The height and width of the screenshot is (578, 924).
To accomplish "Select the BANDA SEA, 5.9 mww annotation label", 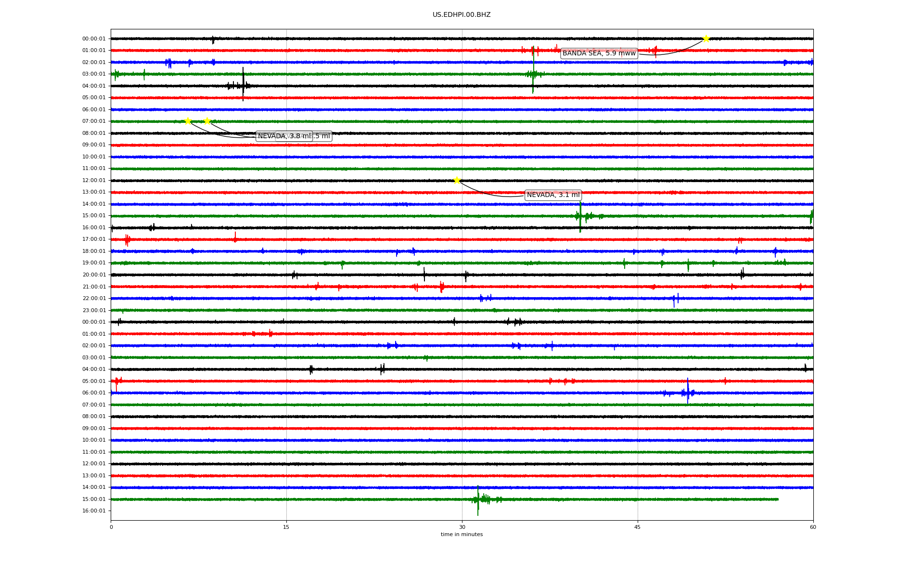I will pyautogui.click(x=599, y=53).
